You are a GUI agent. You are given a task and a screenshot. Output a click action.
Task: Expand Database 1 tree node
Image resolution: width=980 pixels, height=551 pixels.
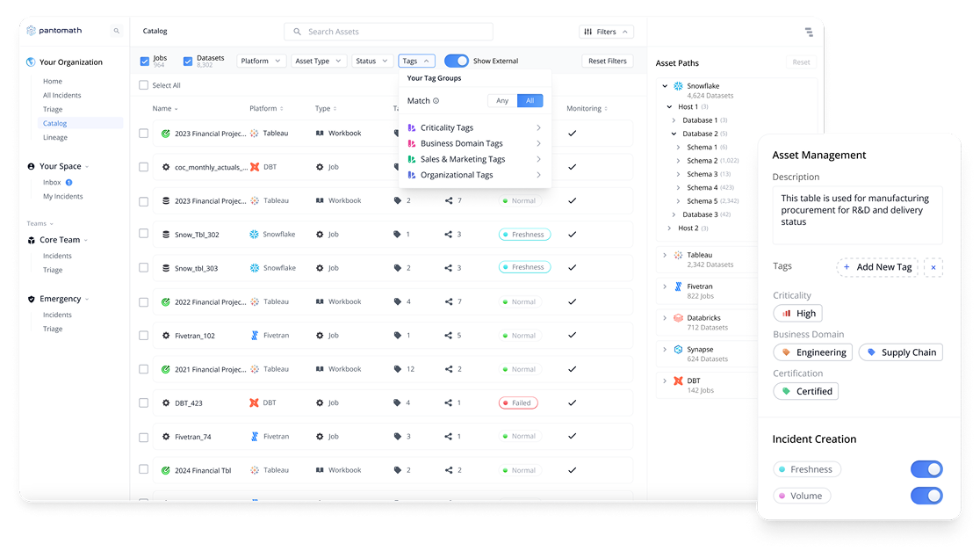point(674,120)
